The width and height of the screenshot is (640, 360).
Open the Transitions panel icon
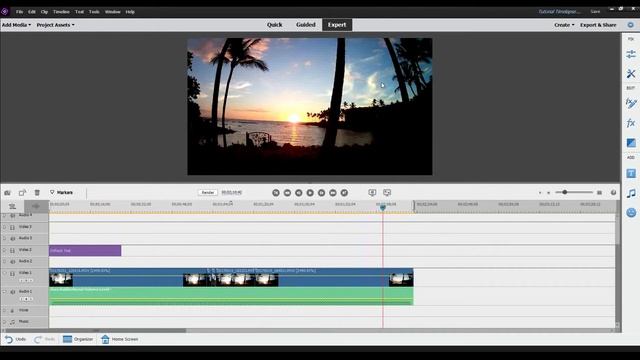pos(631,143)
